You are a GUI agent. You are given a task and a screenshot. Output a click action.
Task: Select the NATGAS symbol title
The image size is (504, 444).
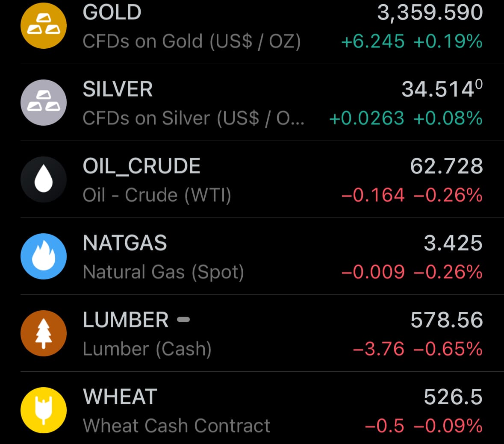[x=125, y=243]
